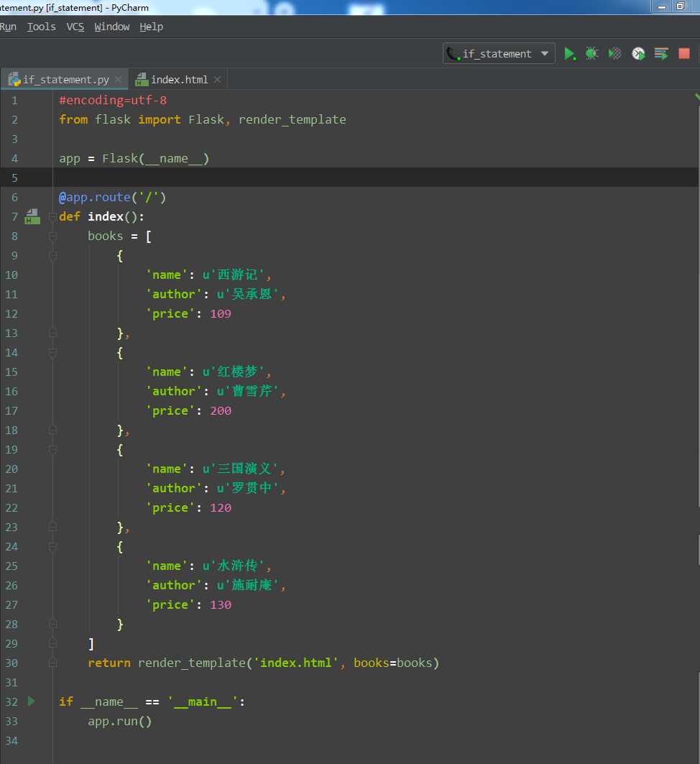The width and height of the screenshot is (700, 764).
Task: Collapse def index() fold marker on line 7
Action: 52,216
